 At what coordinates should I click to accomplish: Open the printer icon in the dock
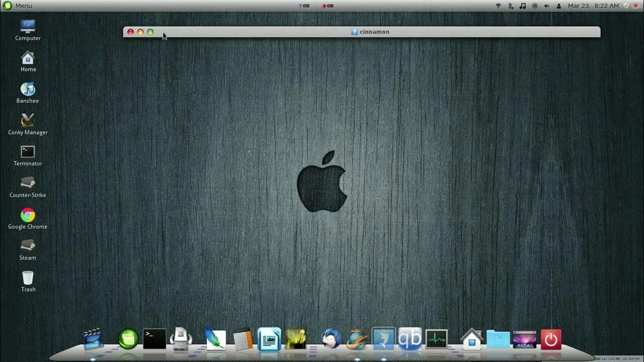point(181,339)
